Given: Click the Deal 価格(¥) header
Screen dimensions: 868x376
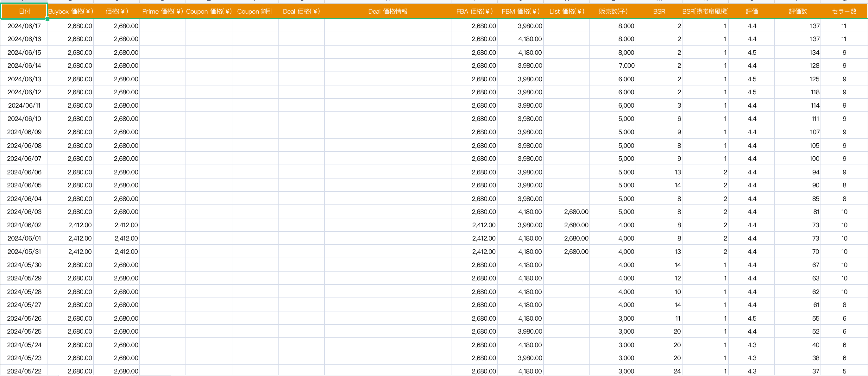Looking at the screenshot, I should point(301,11).
